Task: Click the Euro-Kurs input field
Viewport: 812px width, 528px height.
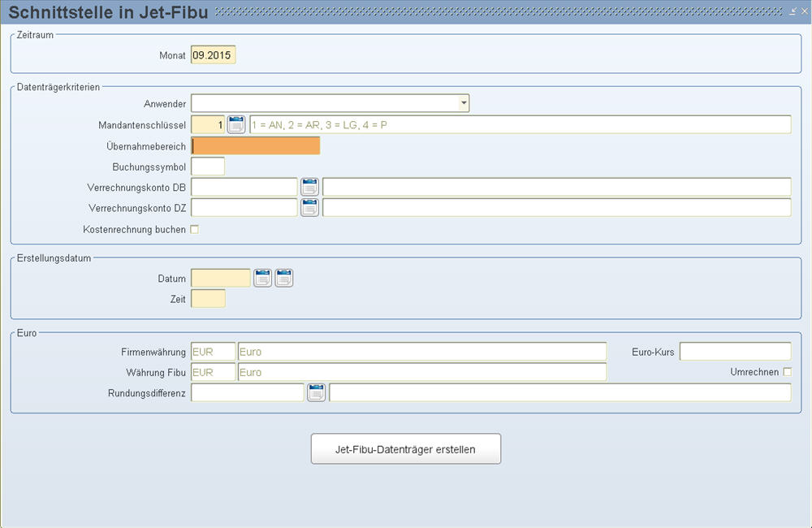Action: (736, 351)
